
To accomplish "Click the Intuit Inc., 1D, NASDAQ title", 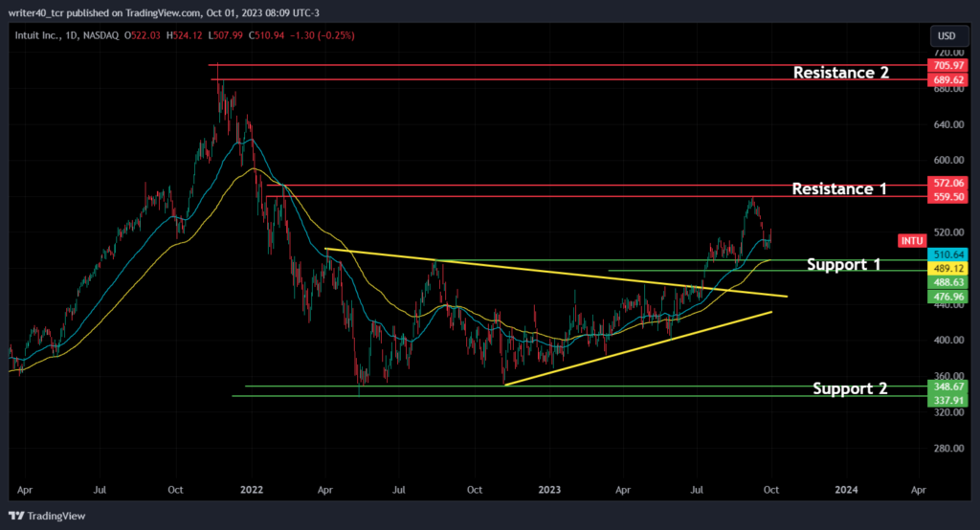I will point(67,35).
